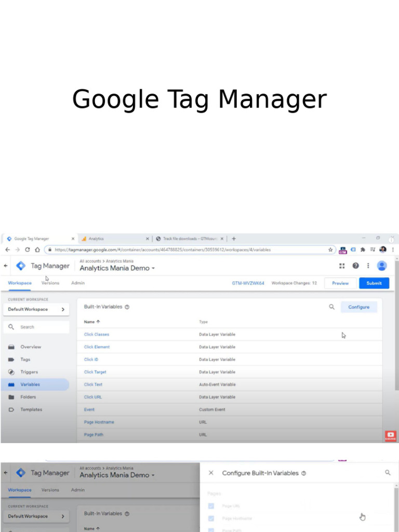
Task: Open the Click Classes variable
Action: [x=96, y=334]
